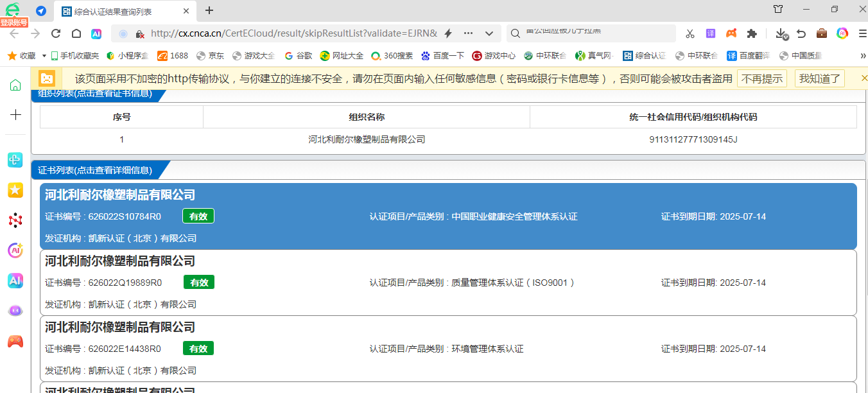Open certificate 626022E14438R0 card
The image size is (868, 393).
(x=448, y=349)
